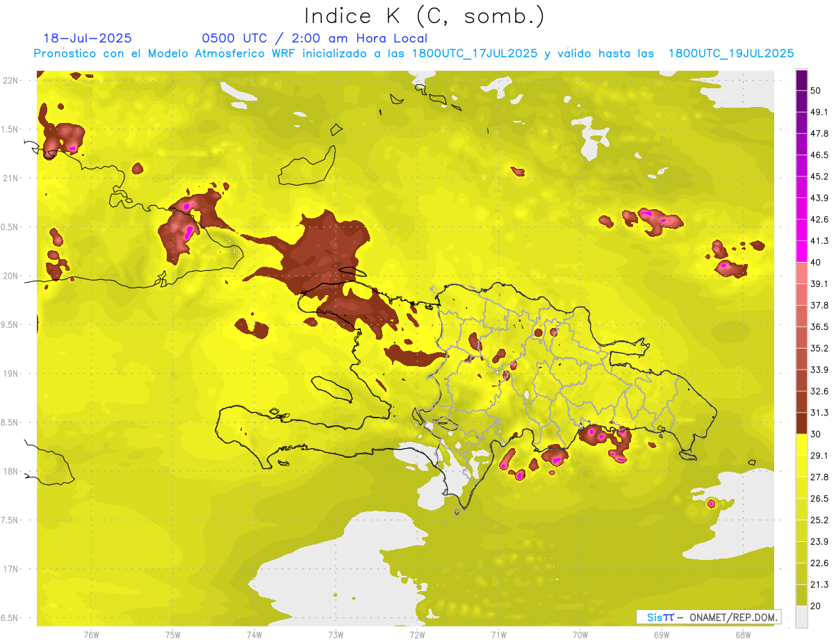Click the '6.5N' latitude axis label
The height and width of the screenshot is (644, 834).
pyautogui.click(x=10, y=618)
